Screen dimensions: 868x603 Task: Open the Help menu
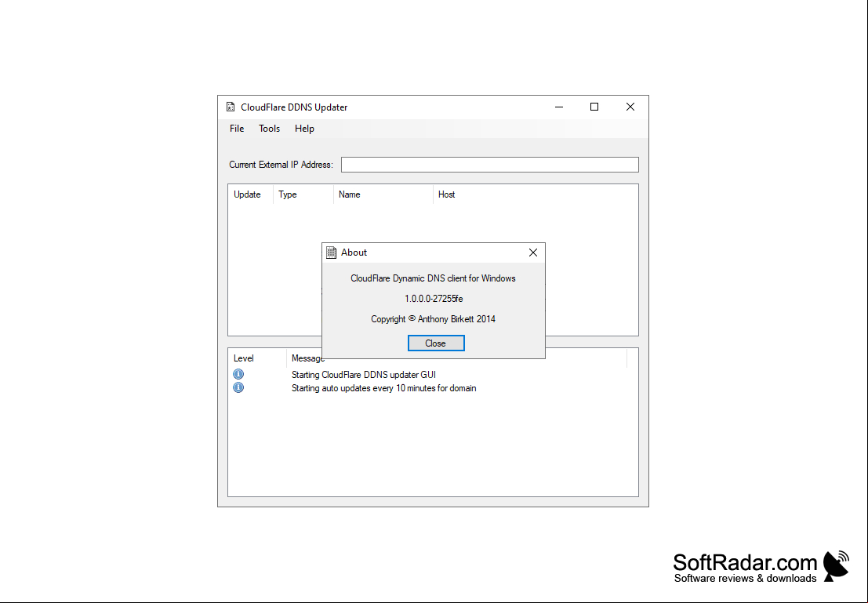click(x=304, y=129)
